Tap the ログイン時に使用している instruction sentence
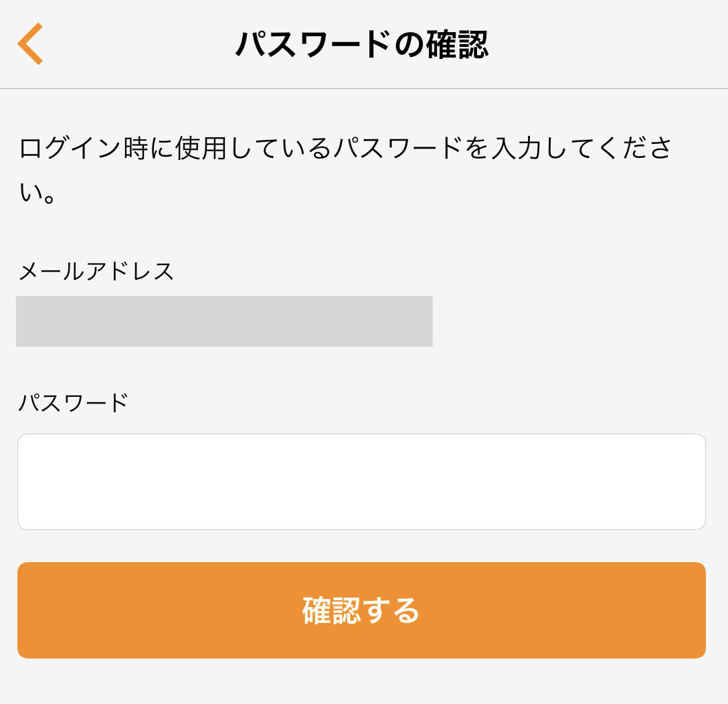 click(345, 149)
